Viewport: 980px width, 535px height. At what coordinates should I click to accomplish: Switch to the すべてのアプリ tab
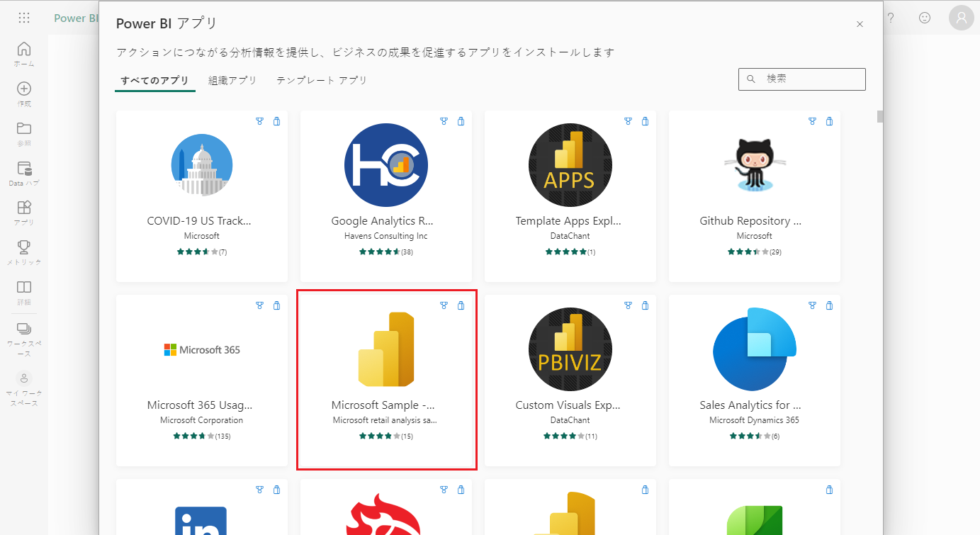click(x=154, y=81)
